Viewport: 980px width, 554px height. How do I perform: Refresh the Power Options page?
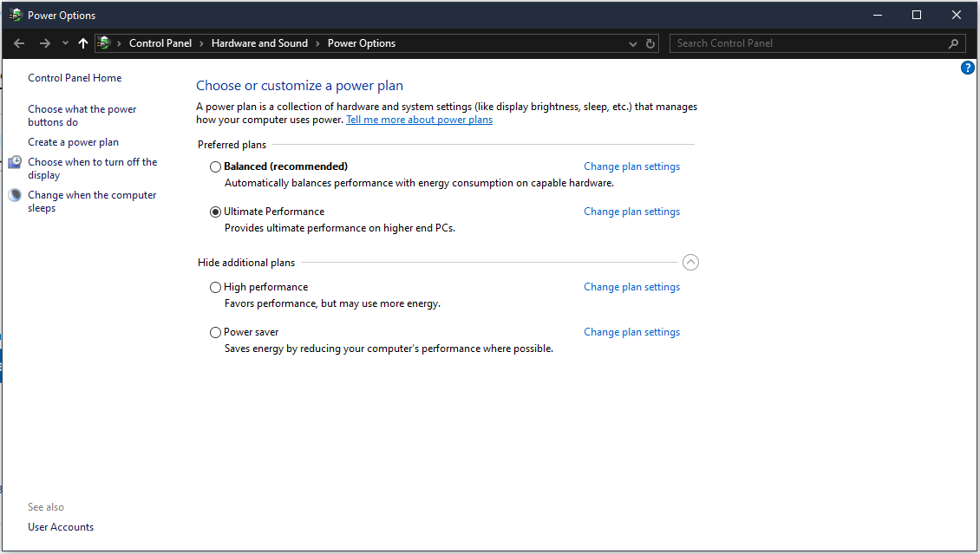pos(650,43)
